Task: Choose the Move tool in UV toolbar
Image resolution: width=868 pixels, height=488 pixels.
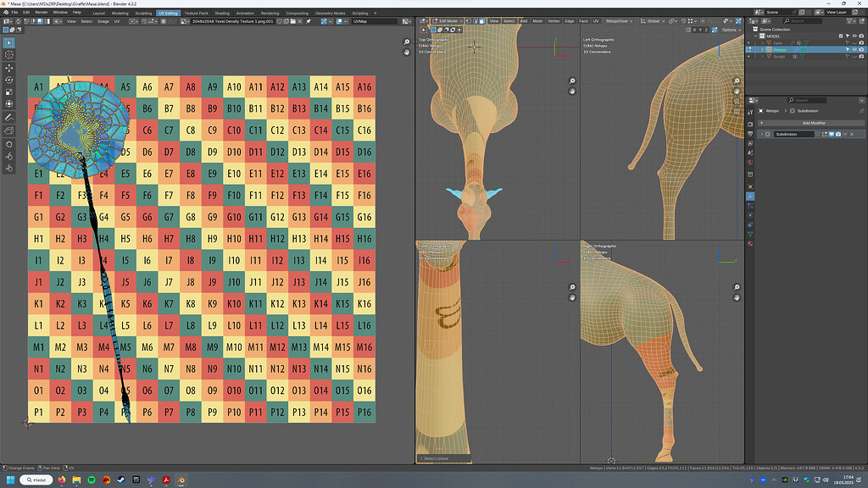Action: [x=8, y=68]
